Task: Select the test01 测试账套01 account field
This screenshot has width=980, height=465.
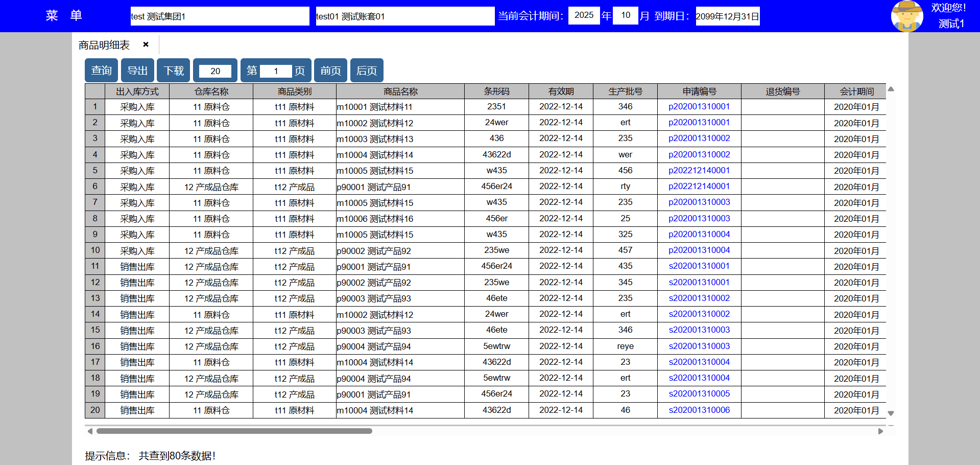Action: [x=404, y=16]
